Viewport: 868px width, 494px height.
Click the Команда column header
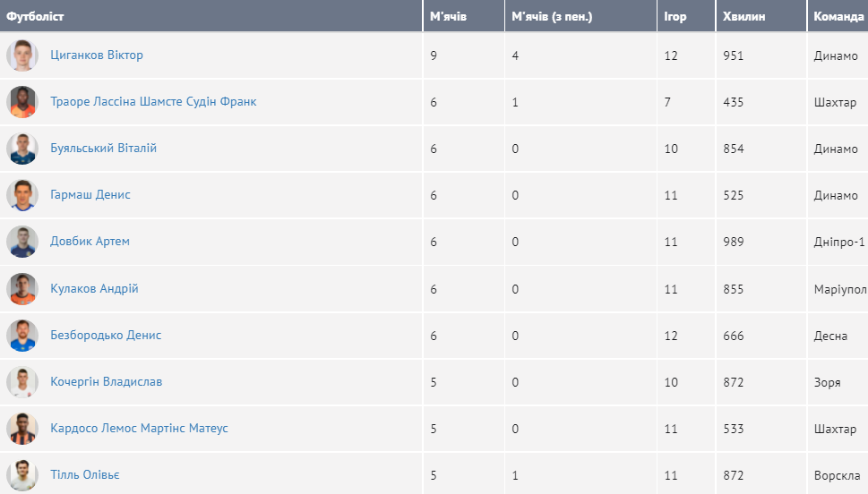tap(838, 16)
